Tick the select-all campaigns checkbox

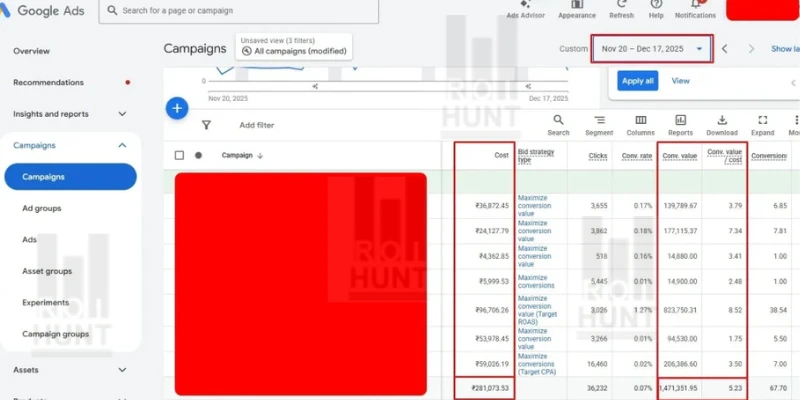pyautogui.click(x=179, y=155)
